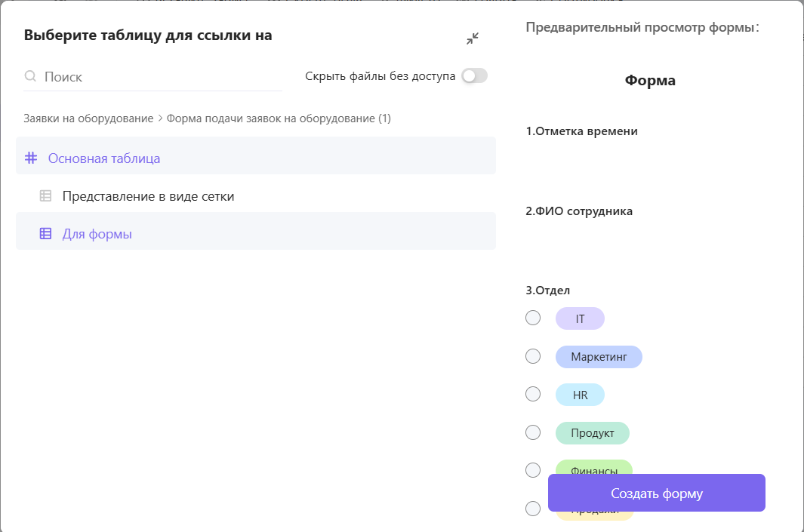Screen dimensions: 804x532
Task: Click the 1.Отметка времени field label
Action: pos(581,131)
